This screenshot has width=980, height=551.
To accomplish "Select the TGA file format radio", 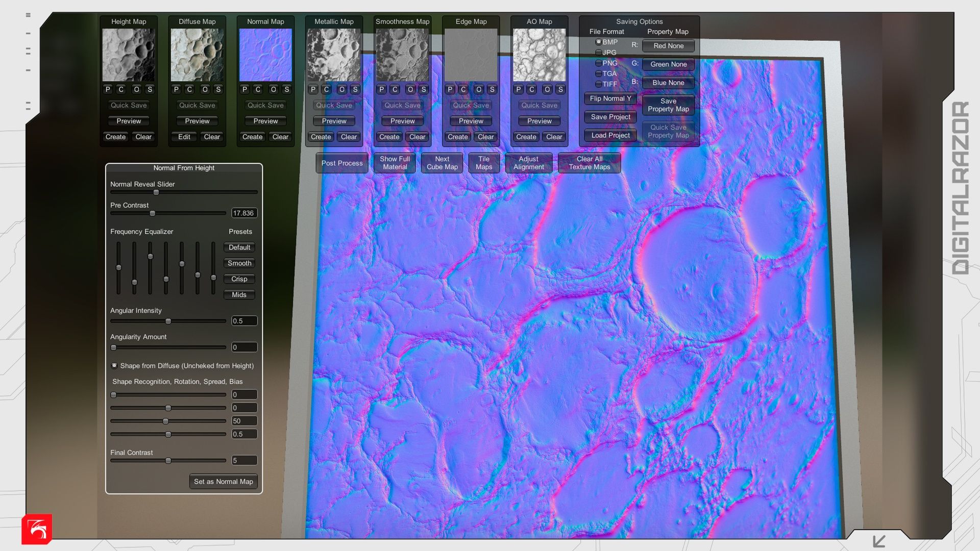I will (x=598, y=74).
